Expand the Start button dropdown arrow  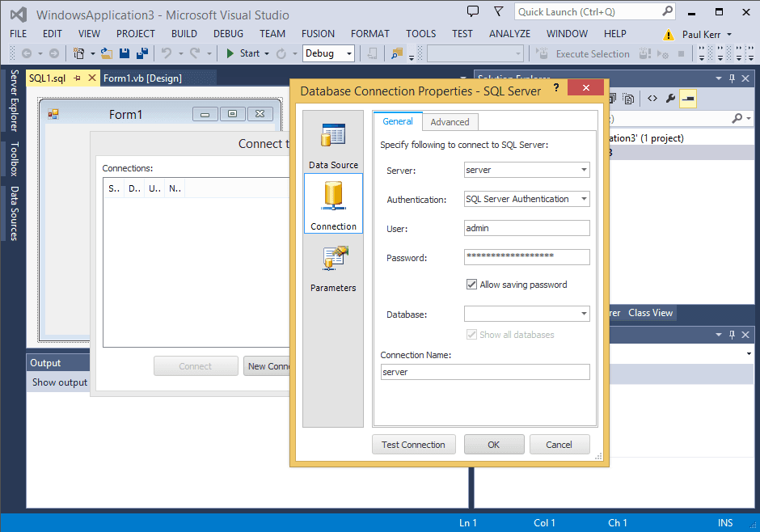pos(267,53)
